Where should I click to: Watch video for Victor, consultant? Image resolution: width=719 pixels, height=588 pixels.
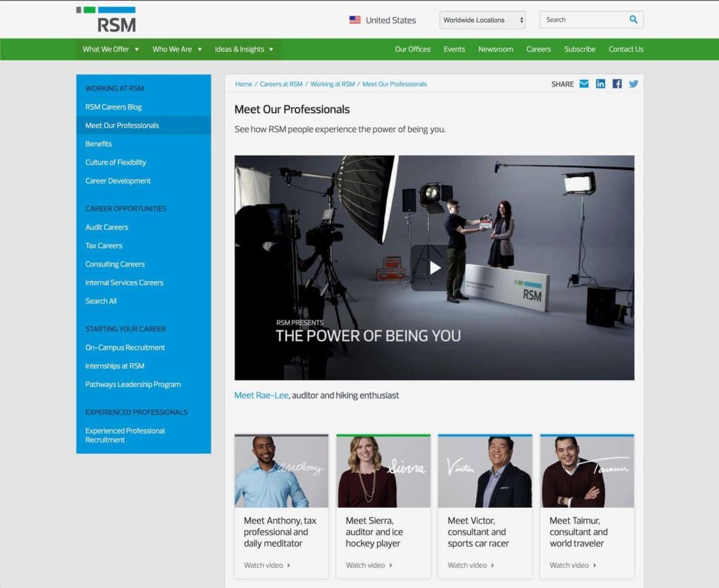tap(471, 565)
